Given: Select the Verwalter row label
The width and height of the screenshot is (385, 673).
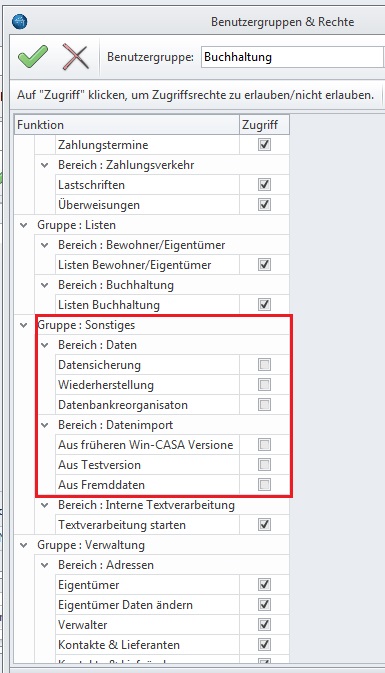Looking at the screenshot, I should [x=83, y=624].
